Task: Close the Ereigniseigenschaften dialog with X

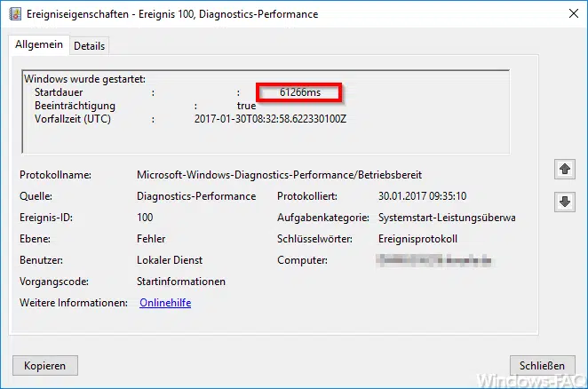Action: 568,14
